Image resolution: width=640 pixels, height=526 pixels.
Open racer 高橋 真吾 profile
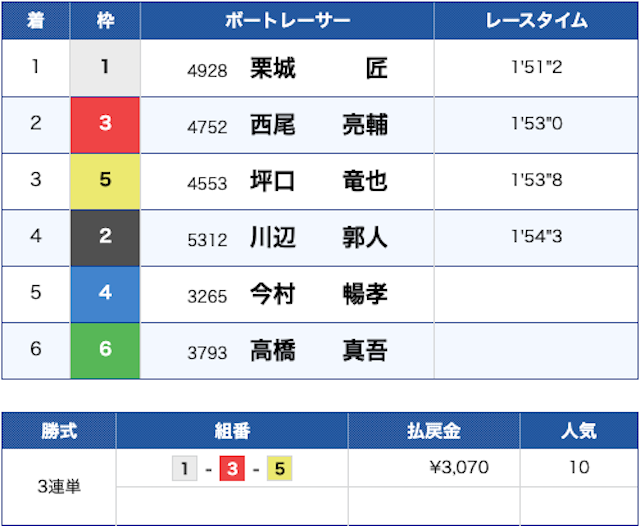point(318,350)
